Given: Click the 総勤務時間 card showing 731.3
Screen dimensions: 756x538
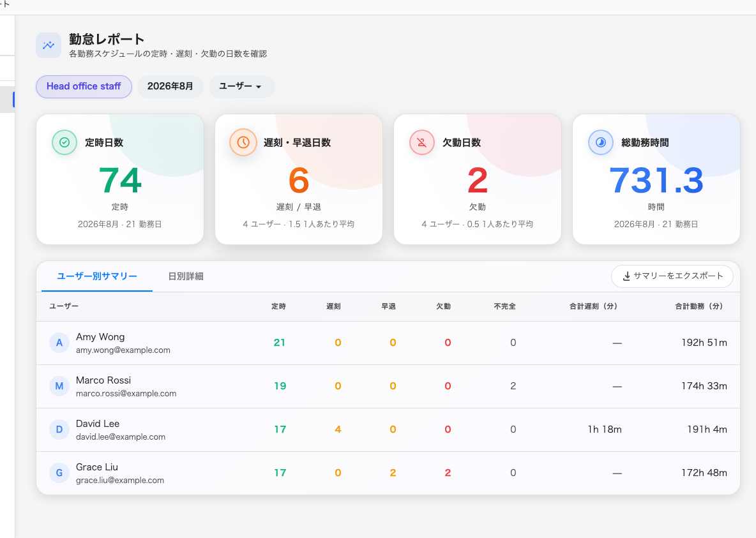Looking at the screenshot, I should [656, 179].
